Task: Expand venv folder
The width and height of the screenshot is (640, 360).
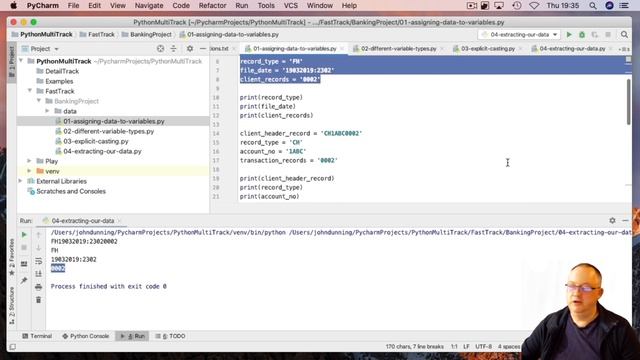Action: 29,171
